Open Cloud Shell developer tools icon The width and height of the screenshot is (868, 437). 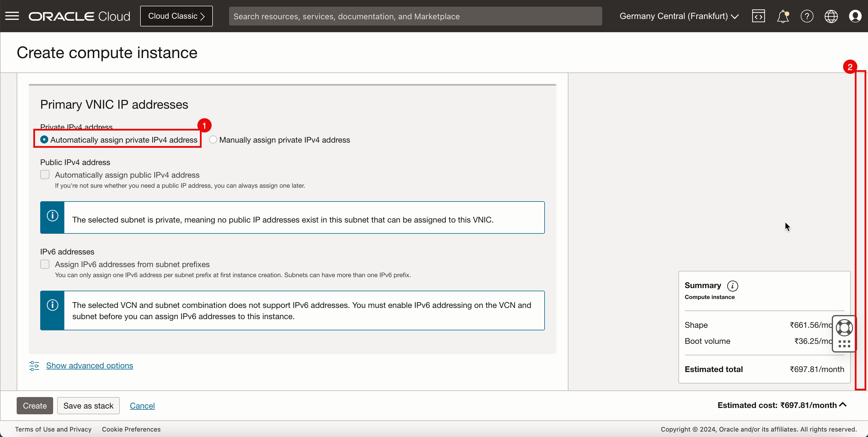tap(758, 16)
